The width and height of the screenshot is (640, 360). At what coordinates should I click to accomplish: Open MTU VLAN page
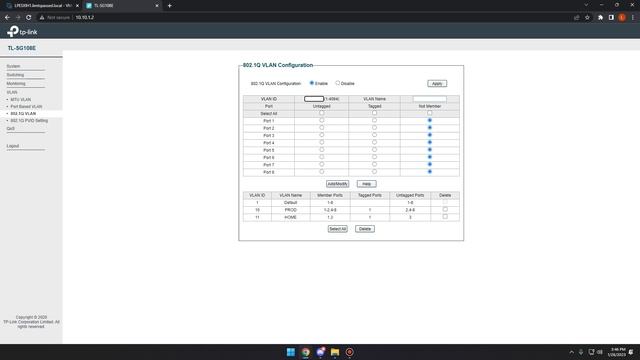pyautogui.click(x=20, y=100)
